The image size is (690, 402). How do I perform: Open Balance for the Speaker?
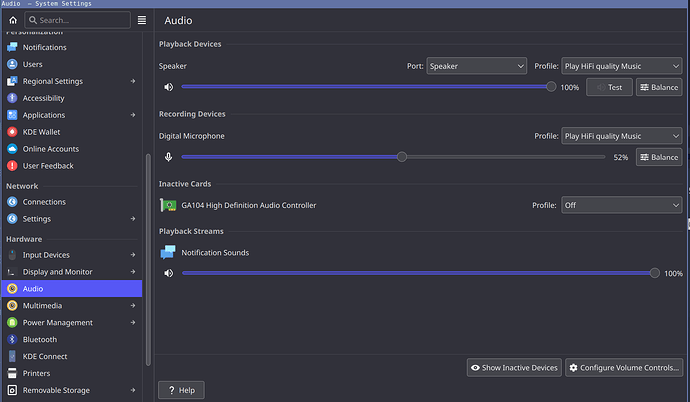click(x=659, y=87)
